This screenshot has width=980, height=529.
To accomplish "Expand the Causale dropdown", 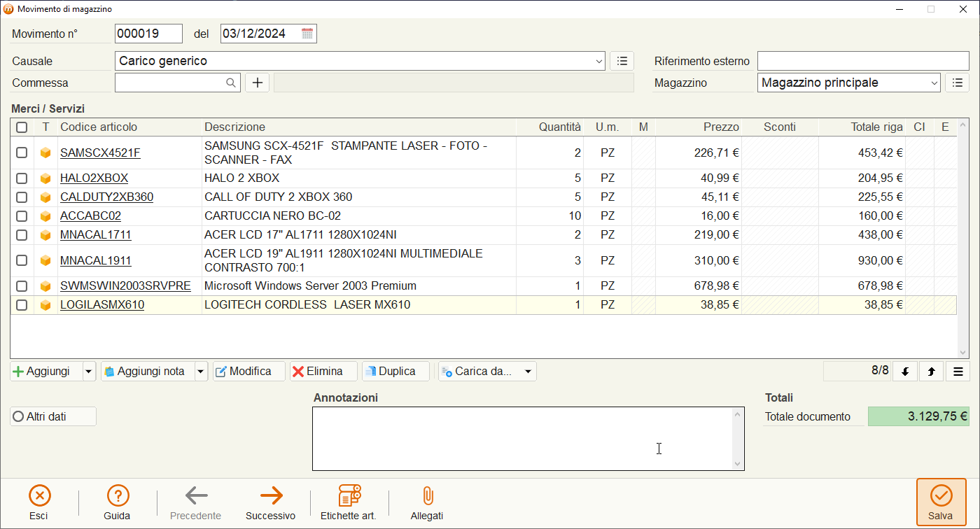I will click(599, 62).
